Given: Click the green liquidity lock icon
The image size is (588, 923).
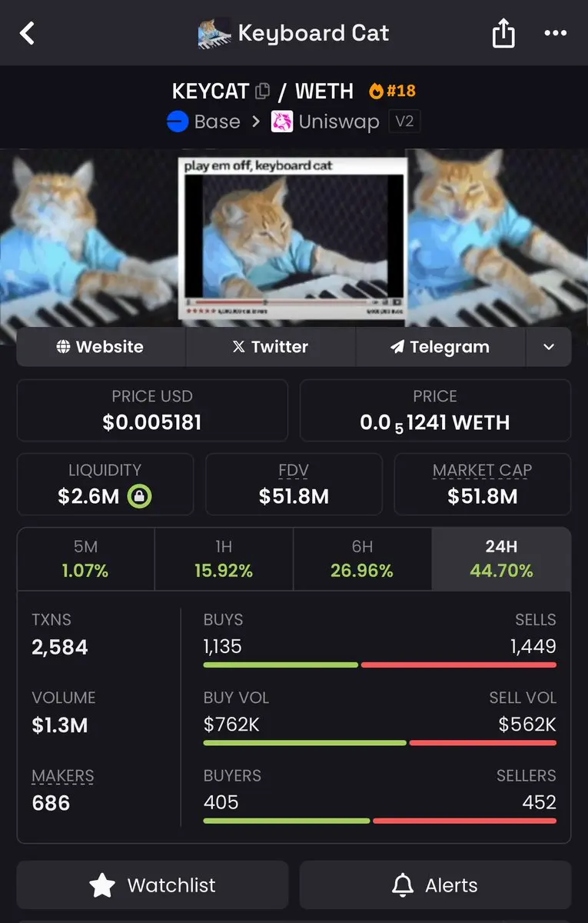Looking at the screenshot, I should [139, 496].
